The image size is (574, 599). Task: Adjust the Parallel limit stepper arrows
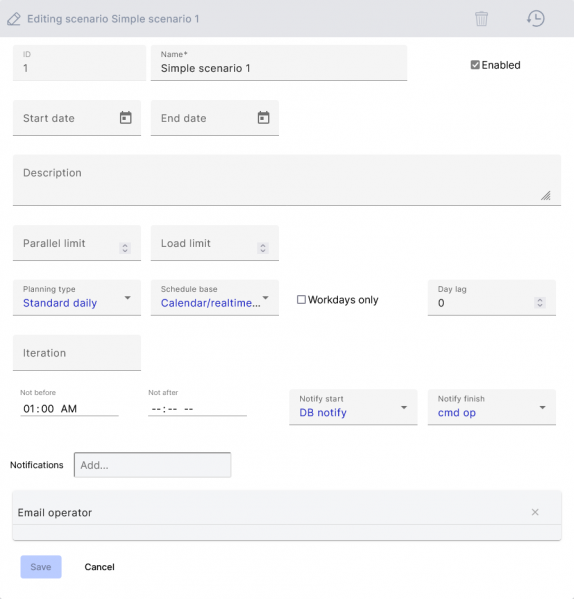click(x=125, y=248)
